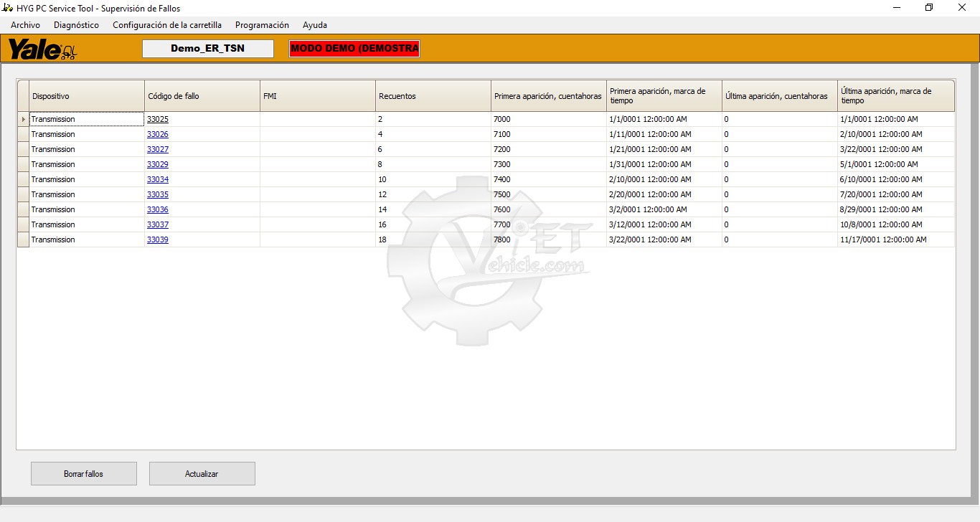Click fault code 33039 link

[158, 240]
